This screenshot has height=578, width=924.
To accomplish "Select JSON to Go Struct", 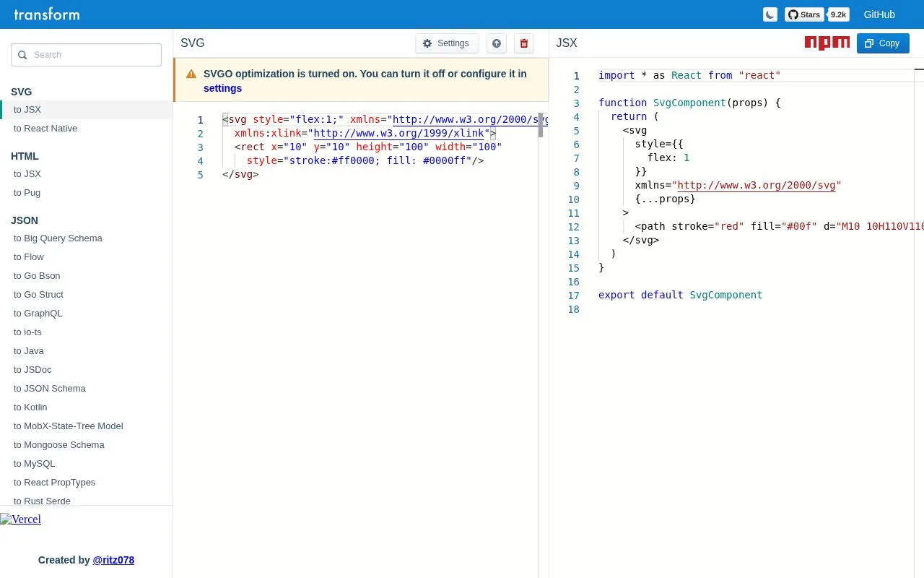I will pyautogui.click(x=87, y=295).
